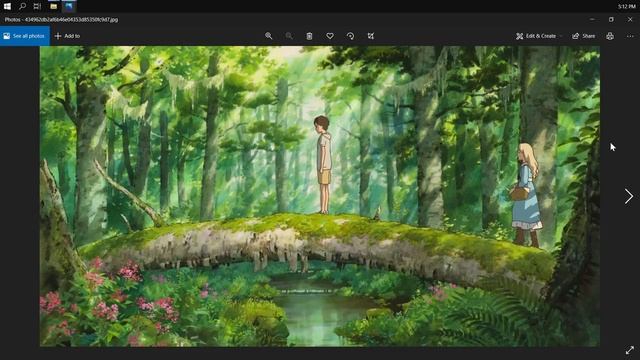The image size is (640, 360).
Task: Open the Windows Start menu
Action: pos(7,6)
